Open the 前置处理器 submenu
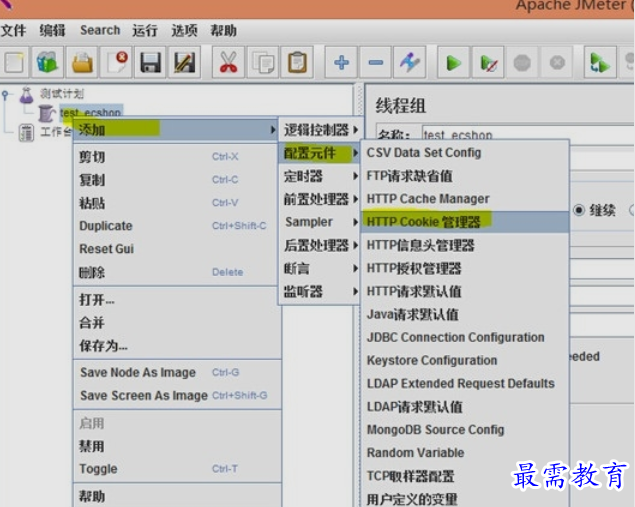 (320, 199)
